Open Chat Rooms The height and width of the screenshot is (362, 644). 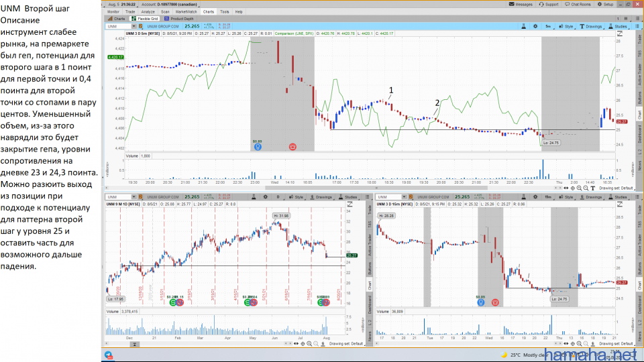pyautogui.click(x=578, y=4)
